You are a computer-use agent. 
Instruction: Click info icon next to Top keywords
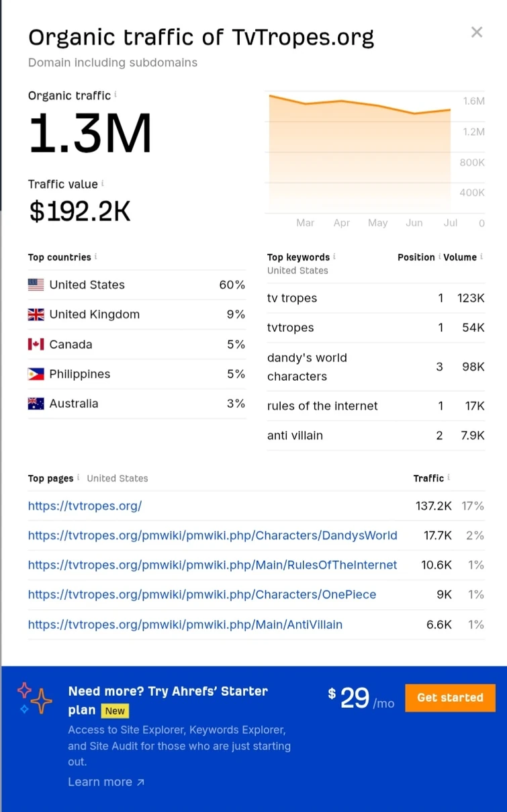click(334, 257)
